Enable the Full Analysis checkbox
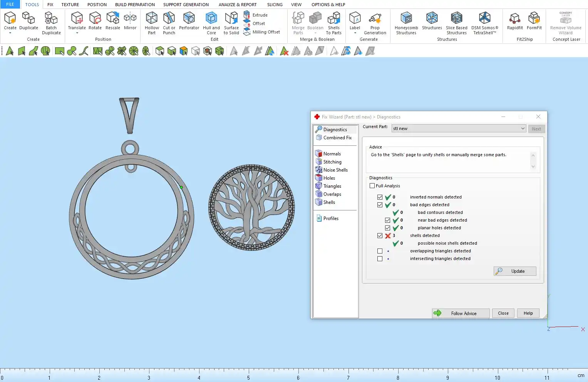The image size is (588, 382). pos(372,186)
